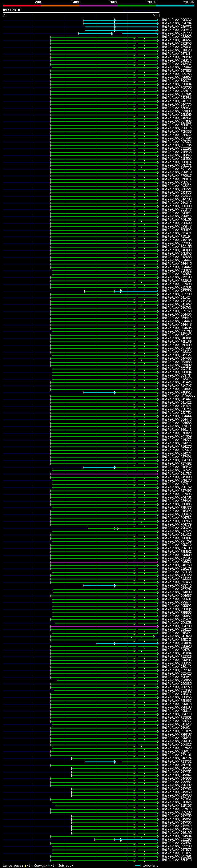Image resolution: width=197 pixels, height=868 pixels.
Task: Open hit UniRef100_Q9AVF0
Action: tap(177, 30)
